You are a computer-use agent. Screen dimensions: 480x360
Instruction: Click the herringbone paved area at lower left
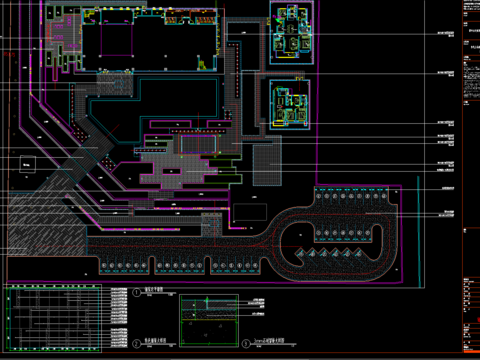click(46, 224)
